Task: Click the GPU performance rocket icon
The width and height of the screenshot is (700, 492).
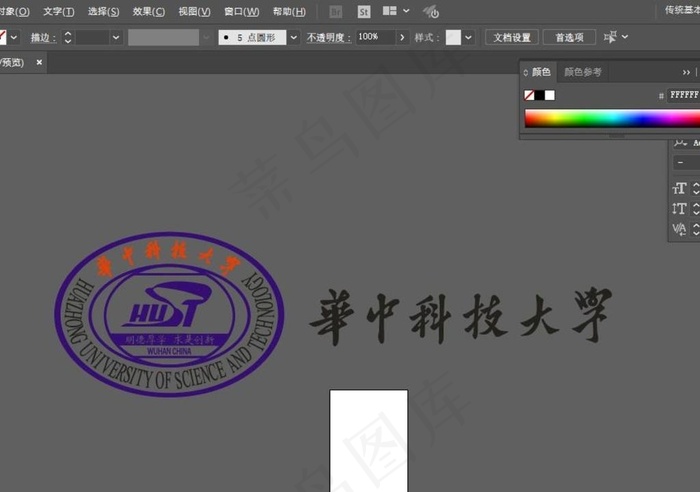Action: point(431,12)
